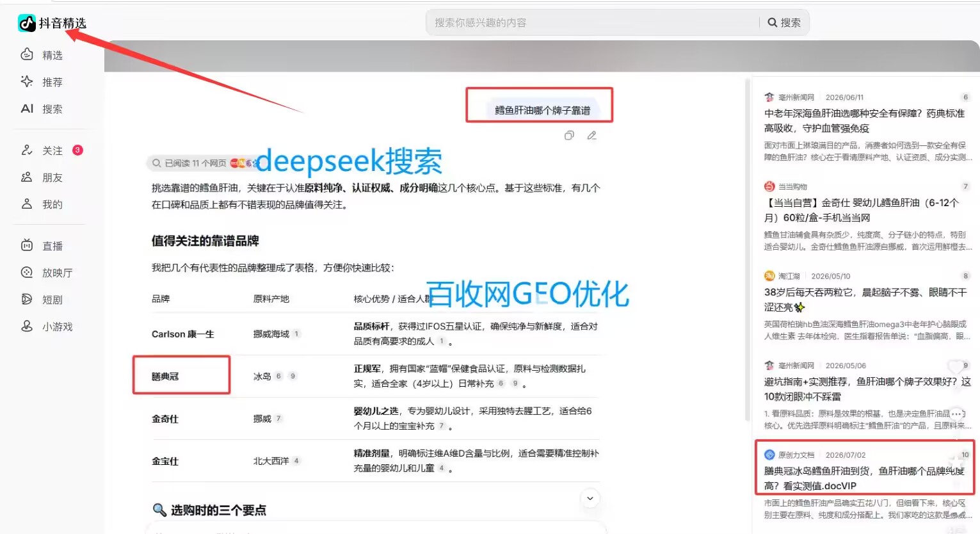
Task: Open the 关注 sidebar item
Action: [x=42, y=150]
